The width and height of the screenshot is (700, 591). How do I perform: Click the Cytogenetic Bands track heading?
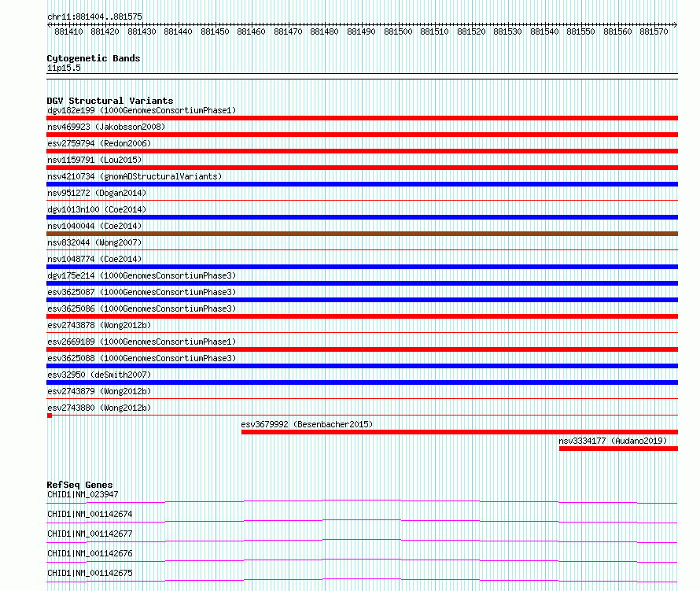point(94,58)
